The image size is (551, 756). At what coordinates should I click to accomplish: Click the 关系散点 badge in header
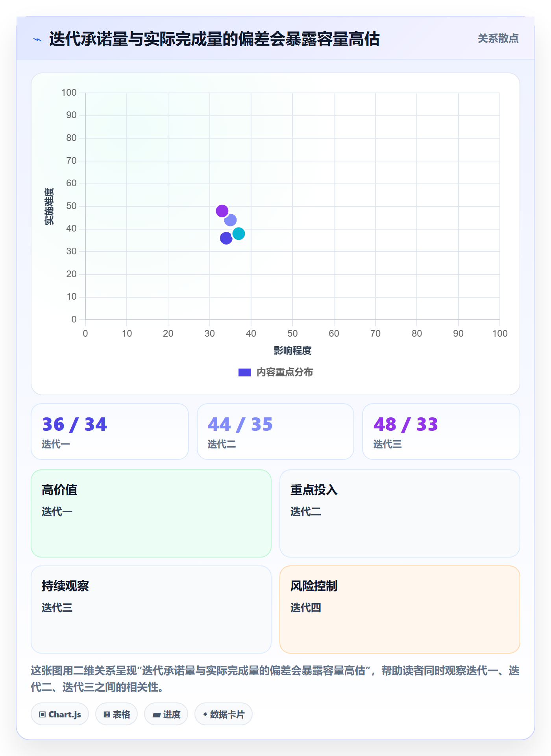pos(498,39)
